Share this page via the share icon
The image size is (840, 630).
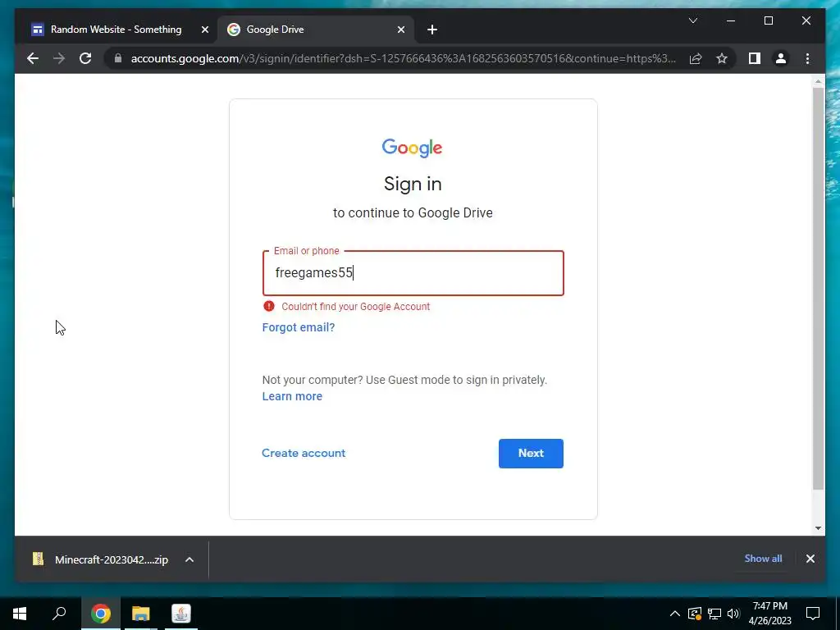tap(696, 58)
